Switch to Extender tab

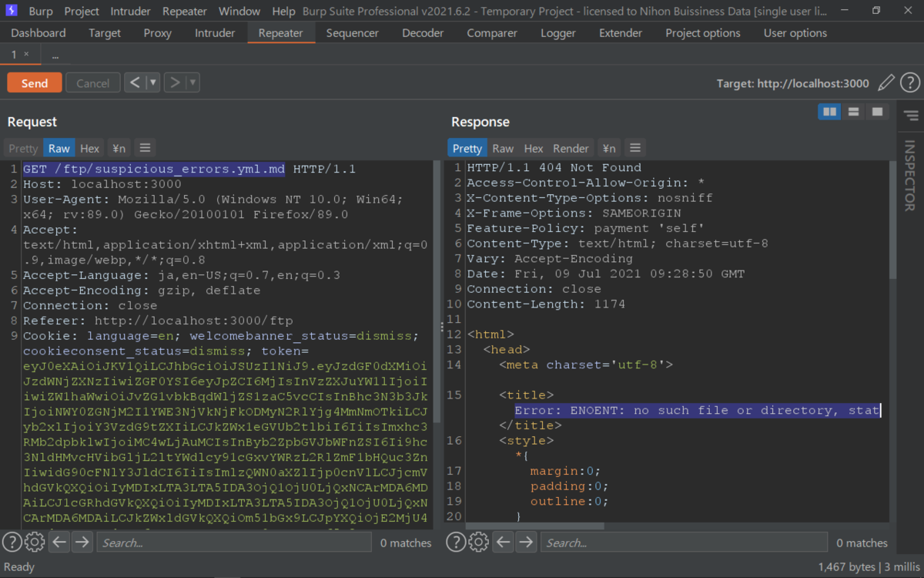(x=621, y=33)
